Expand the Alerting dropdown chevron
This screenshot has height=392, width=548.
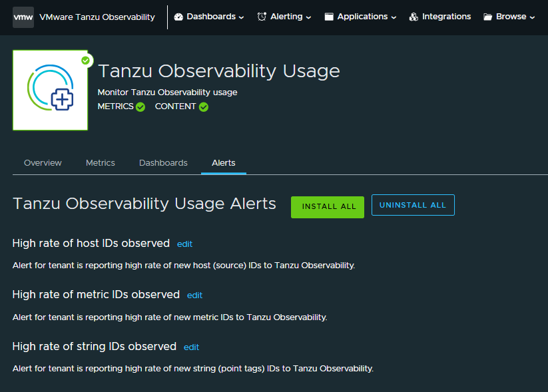coord(308,17)
